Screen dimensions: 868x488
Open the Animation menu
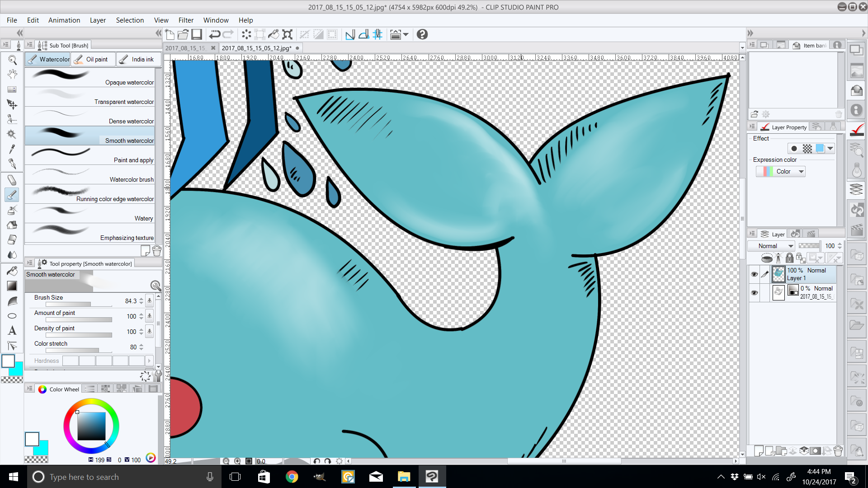point(64,20)
